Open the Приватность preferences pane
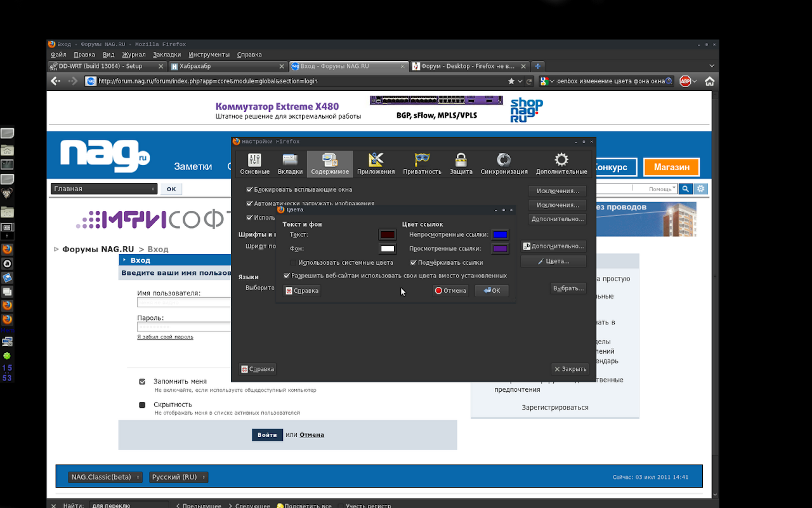812x508 pixels. [x=422, y=164]
